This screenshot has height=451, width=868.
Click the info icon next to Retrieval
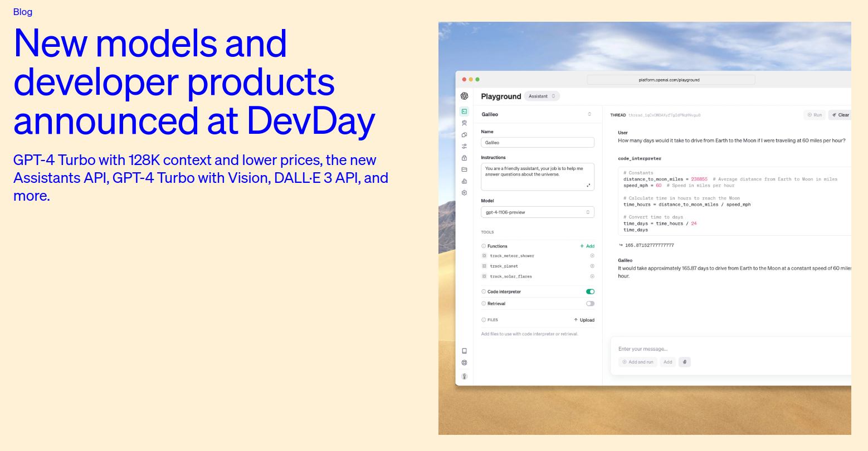pos(484,304)
